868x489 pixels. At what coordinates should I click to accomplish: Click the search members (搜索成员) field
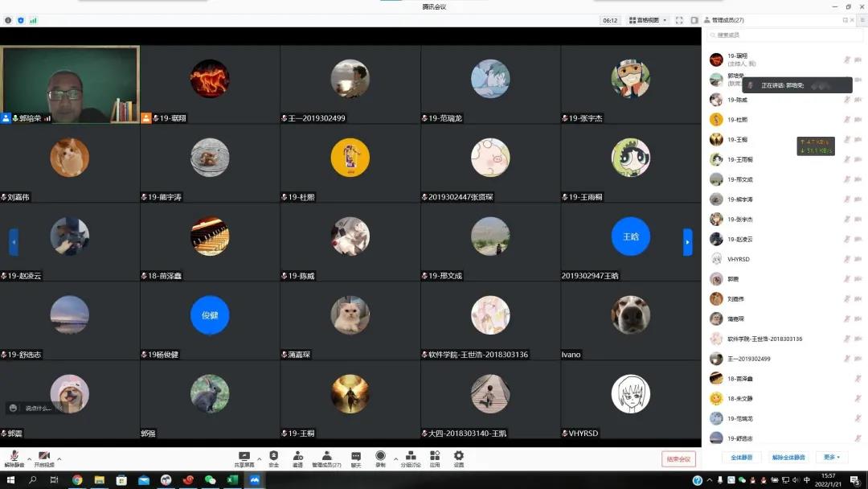point(784,35)
